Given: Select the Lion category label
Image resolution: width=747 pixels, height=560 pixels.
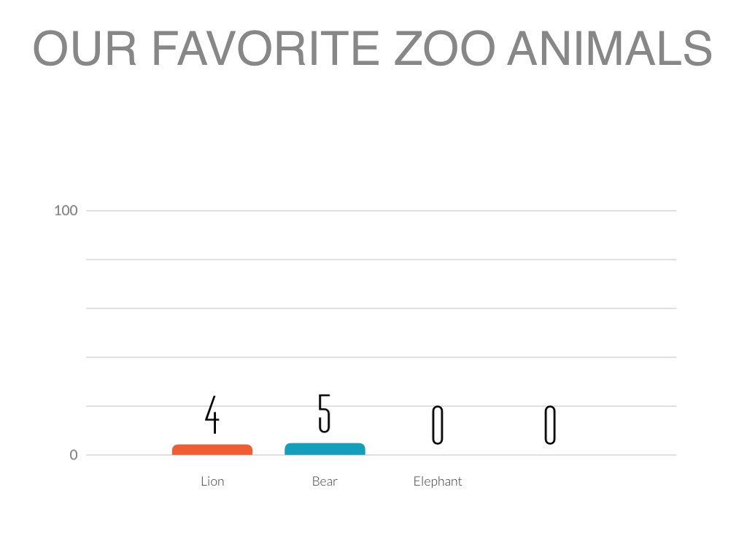Looking at the screenshot, I should pyautogui.click(x=212, y=481).
